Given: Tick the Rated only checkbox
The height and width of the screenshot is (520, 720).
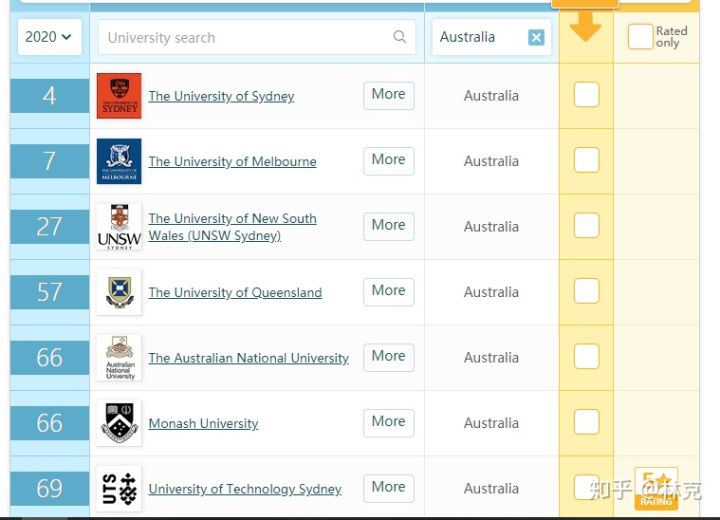Looking at the screenshot, I should pyautogui.click(x=640, y=36).
